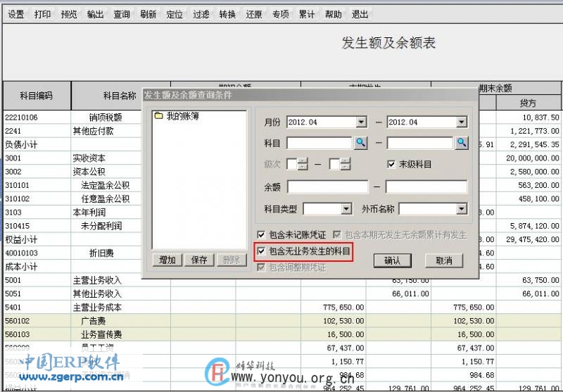
Task: Open the 设置 menu
Action: point(16,14)
